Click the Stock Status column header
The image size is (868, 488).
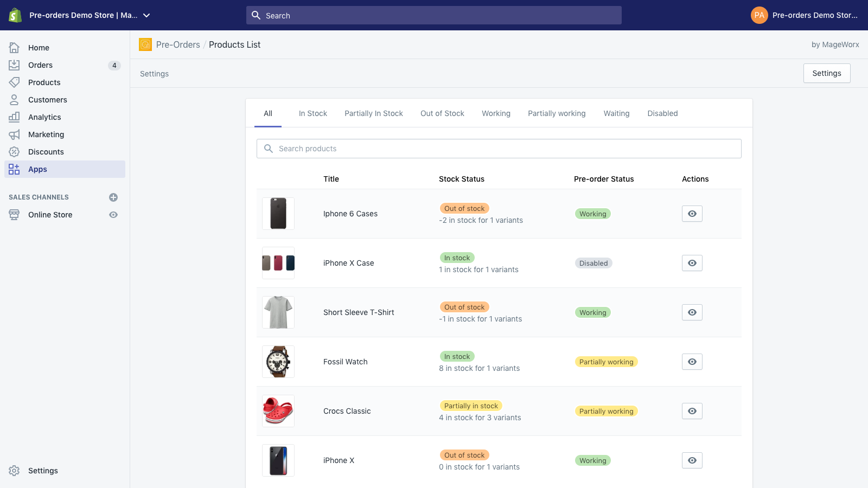(462, 179)
